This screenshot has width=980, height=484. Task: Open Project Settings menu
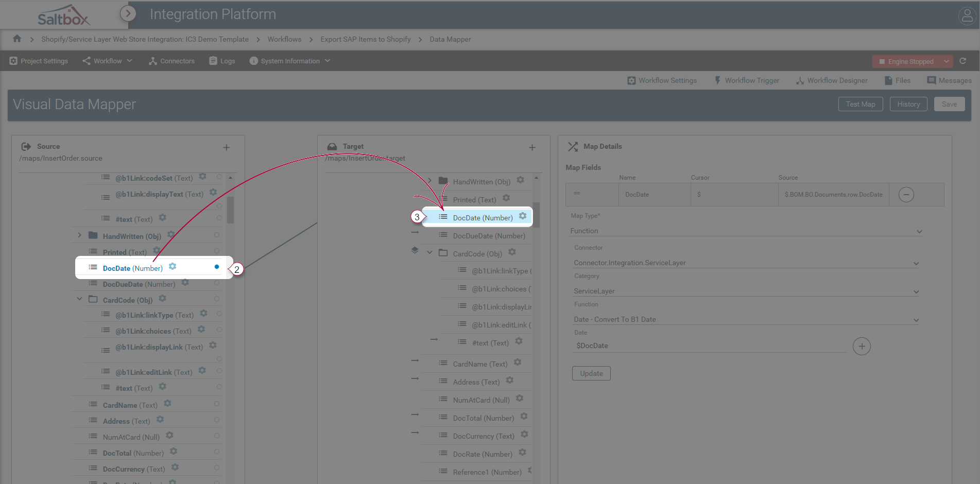point(39,61)
